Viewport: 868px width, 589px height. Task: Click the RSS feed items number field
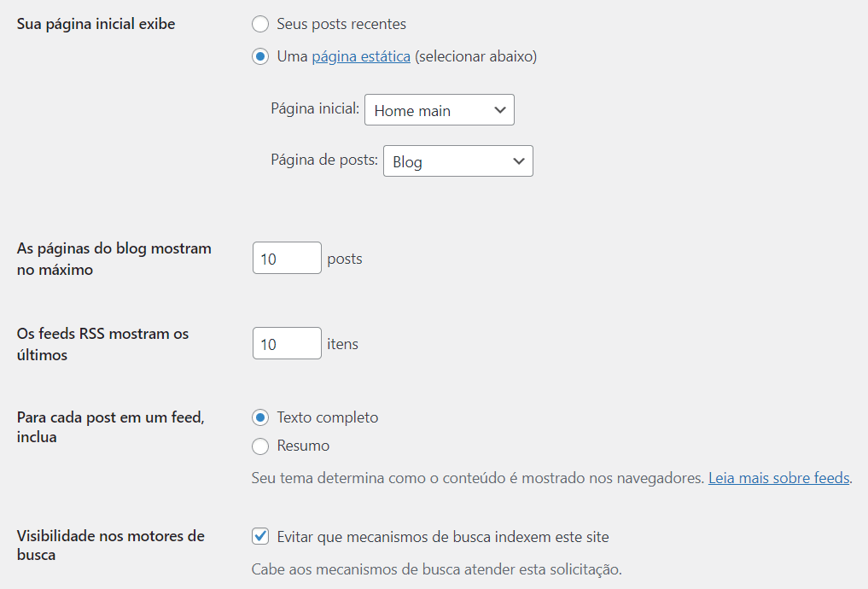(x=287, y=343)
